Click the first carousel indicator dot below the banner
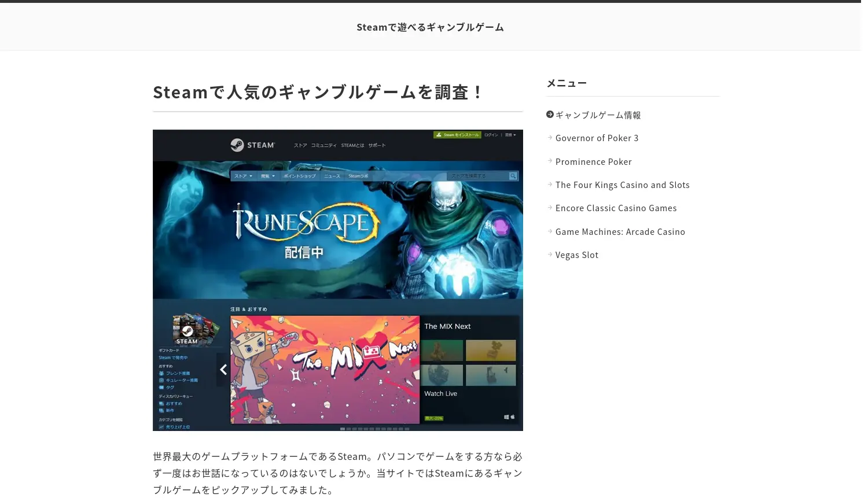The image size is (868, 501). pos(343,429)
